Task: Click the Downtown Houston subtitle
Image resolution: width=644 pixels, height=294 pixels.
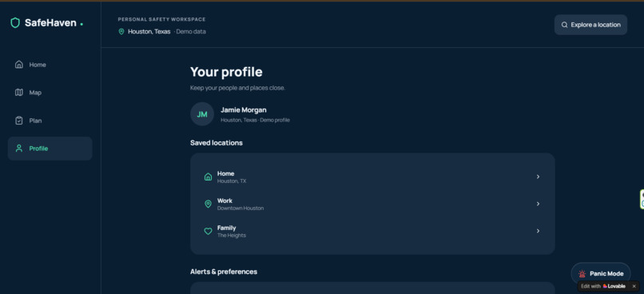Action: 241,209
